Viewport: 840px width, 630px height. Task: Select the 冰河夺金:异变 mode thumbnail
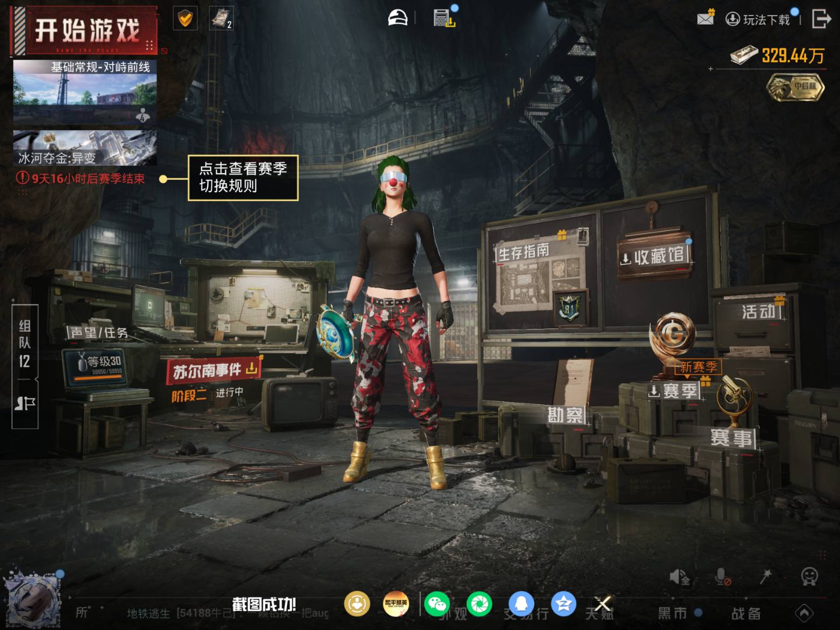[85, 148]
